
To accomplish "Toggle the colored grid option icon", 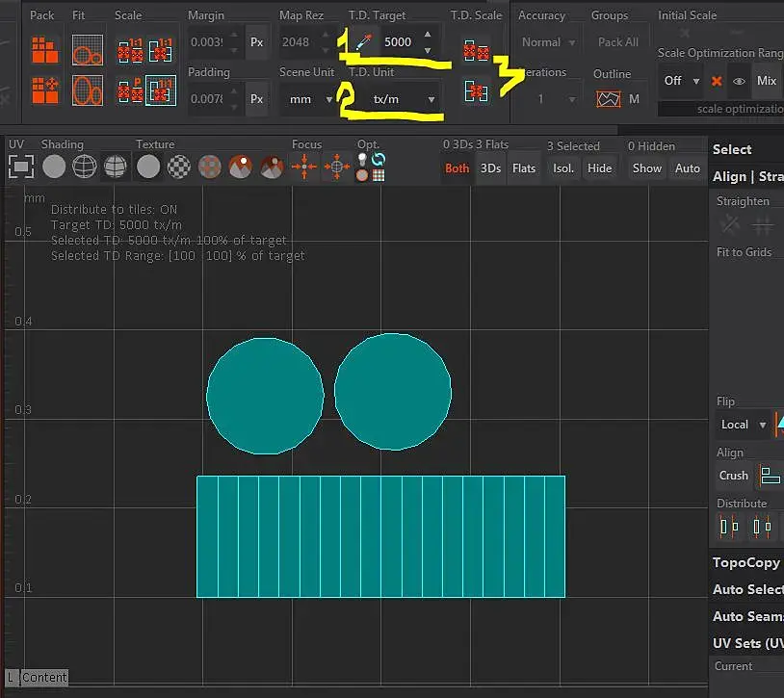I will click(x=379, y=175).
